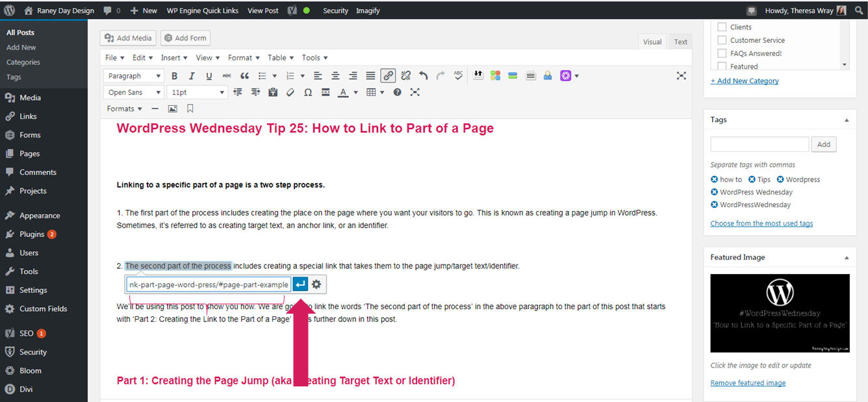Image resolution: width=868 pixels, height=402 pixels.
Task: Remove the 'Wordpress' tag
Action: point(780,179)
